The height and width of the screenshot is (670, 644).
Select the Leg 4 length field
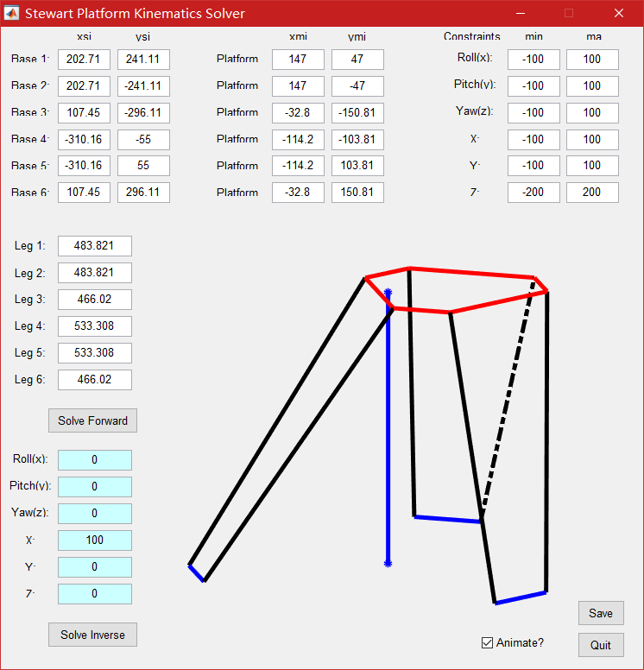tap(95, 326)
